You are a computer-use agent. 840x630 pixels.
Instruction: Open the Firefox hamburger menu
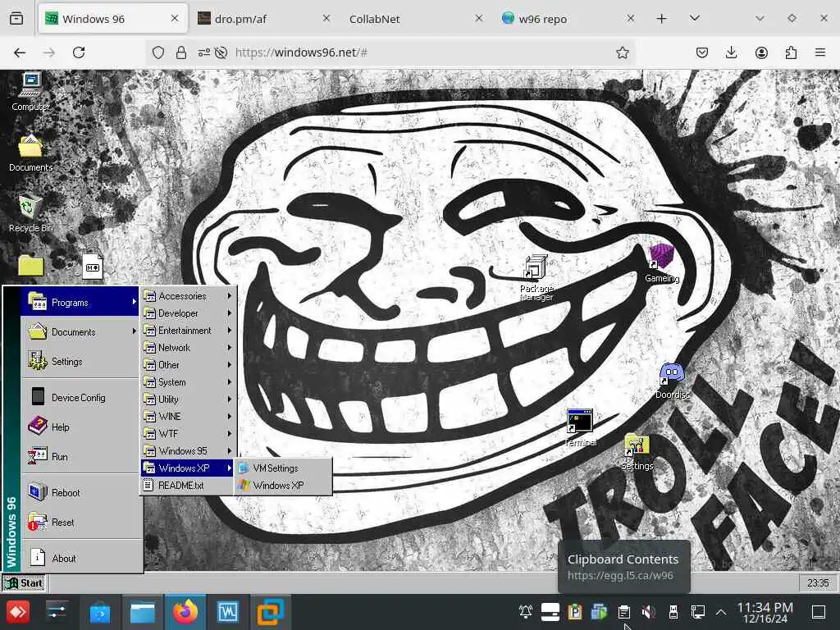tap(819, 52)
